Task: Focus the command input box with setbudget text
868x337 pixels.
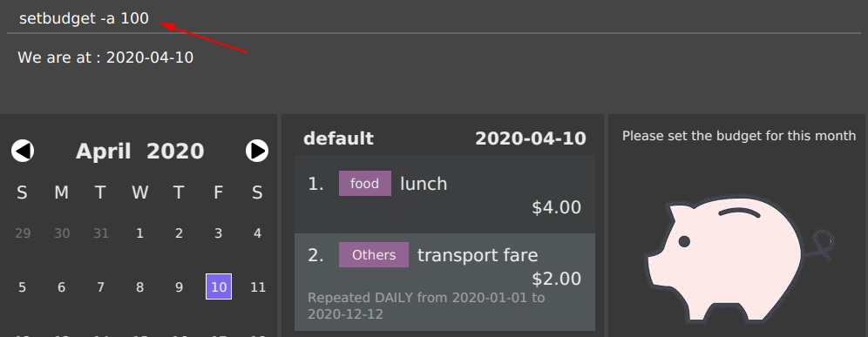Action: click(434, 18)
